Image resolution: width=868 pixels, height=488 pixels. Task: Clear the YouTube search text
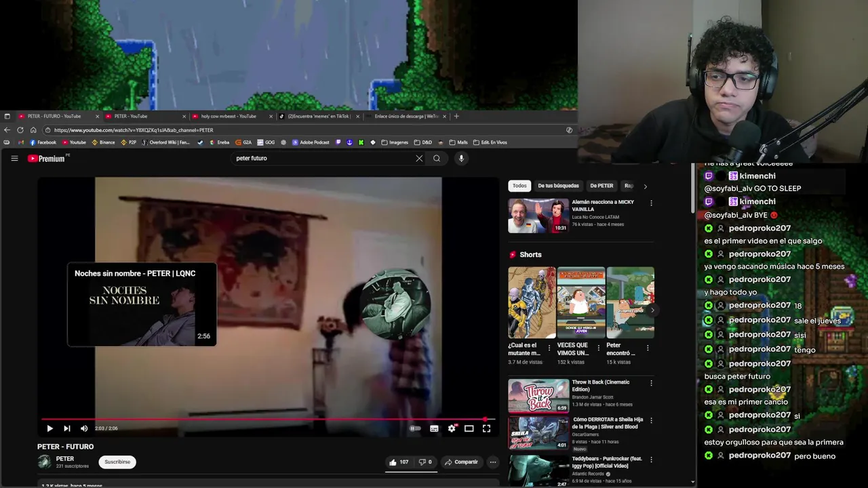coord(419,158)
